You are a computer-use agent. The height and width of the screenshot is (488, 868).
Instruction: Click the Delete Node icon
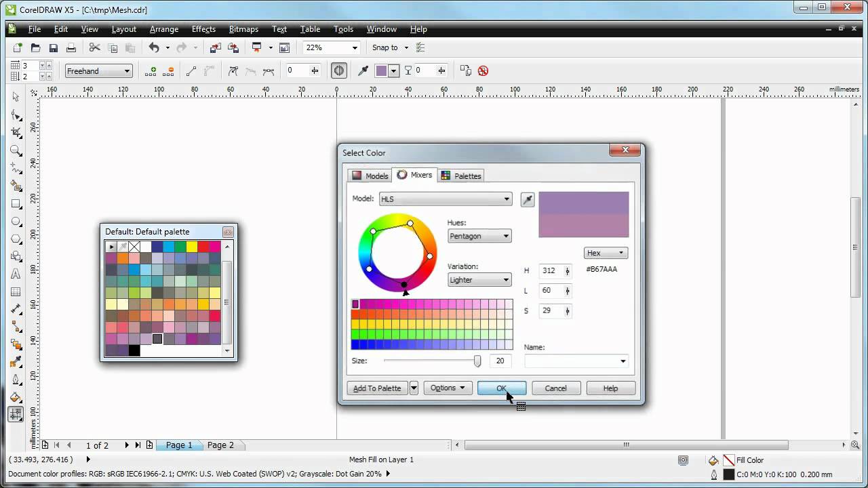pyautogui.click(x=169, y=70)
